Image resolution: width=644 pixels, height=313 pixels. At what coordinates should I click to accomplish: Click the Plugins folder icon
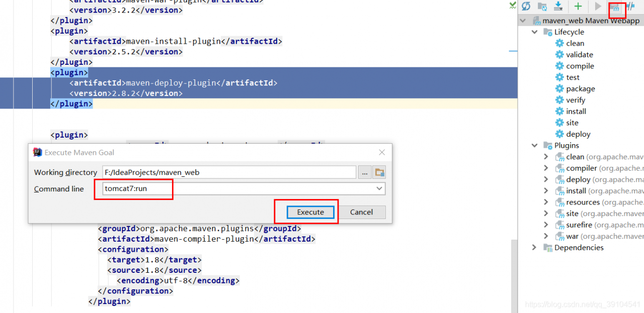548,146
